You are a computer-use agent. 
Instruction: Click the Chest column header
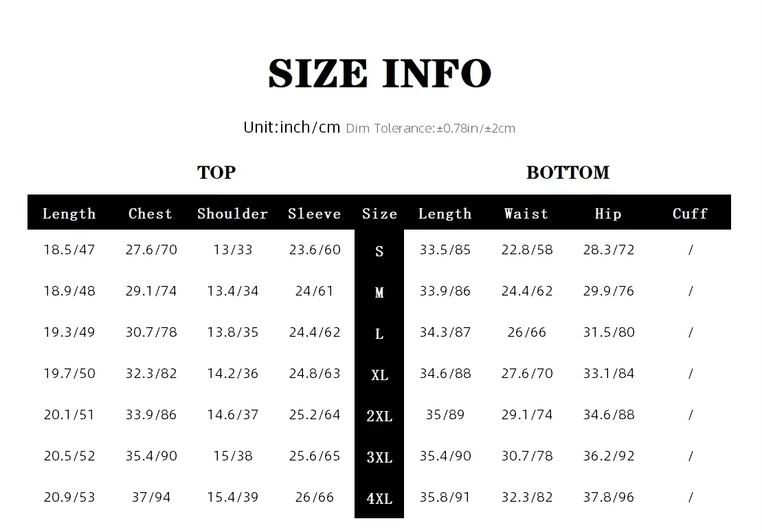(x=150, y=214)
